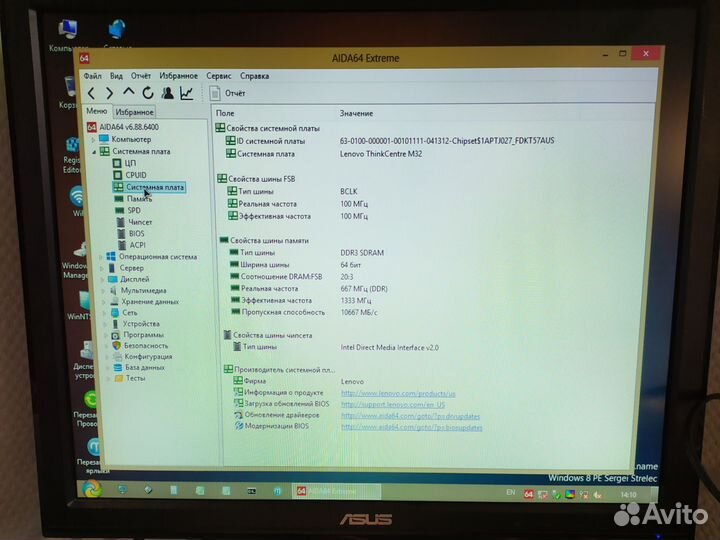Open the graph chart toolbar icon
The image size is (720, 540).
point(186,93)
